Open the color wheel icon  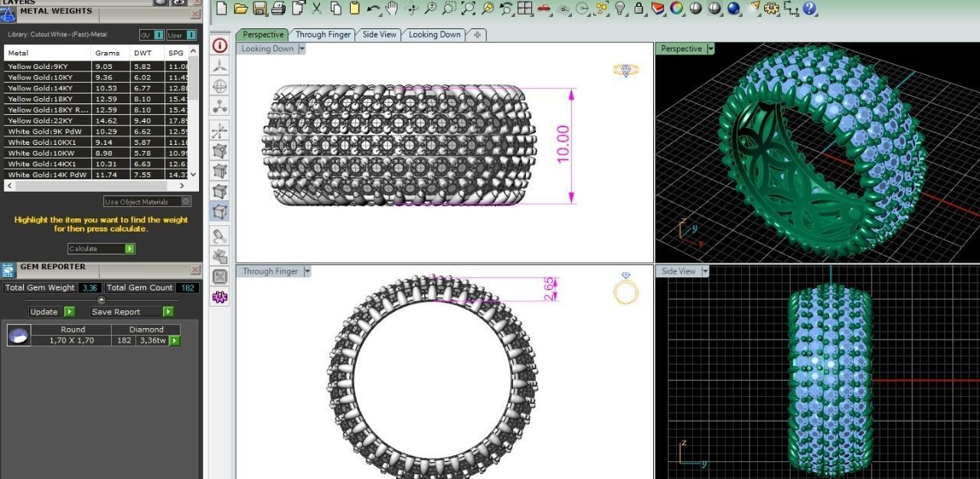[677, 8]
